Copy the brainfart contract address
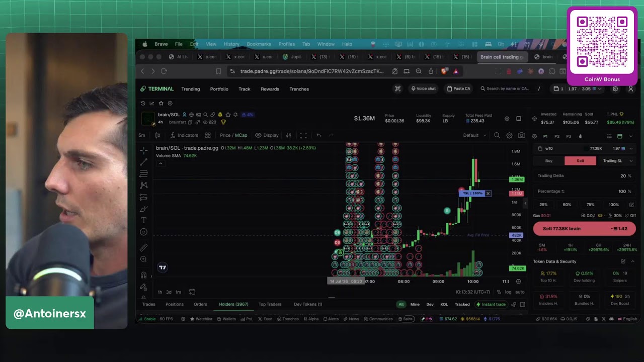This screenshot has width=644, height=362. (x=190, y=122)
